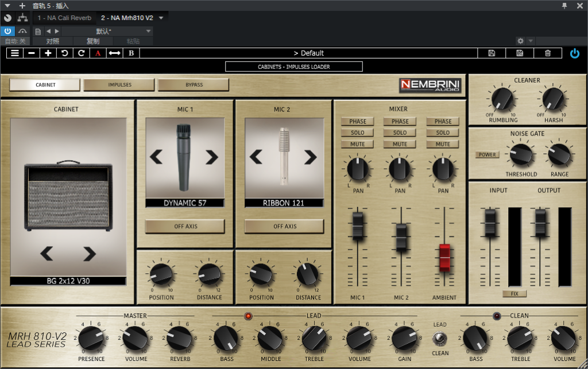Toggle the host bypass power button
The width and height of the screenshot is (588, 369).
pos(7,31)
